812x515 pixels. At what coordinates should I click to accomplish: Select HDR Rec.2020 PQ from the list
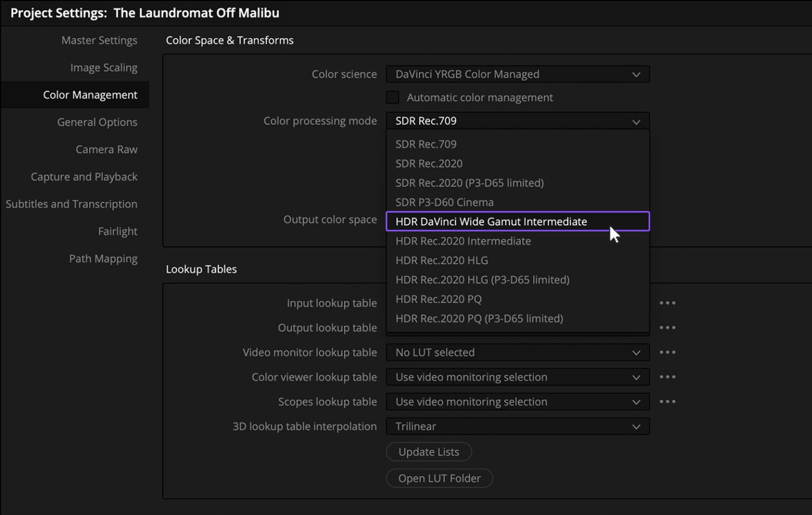pos(438,299)
